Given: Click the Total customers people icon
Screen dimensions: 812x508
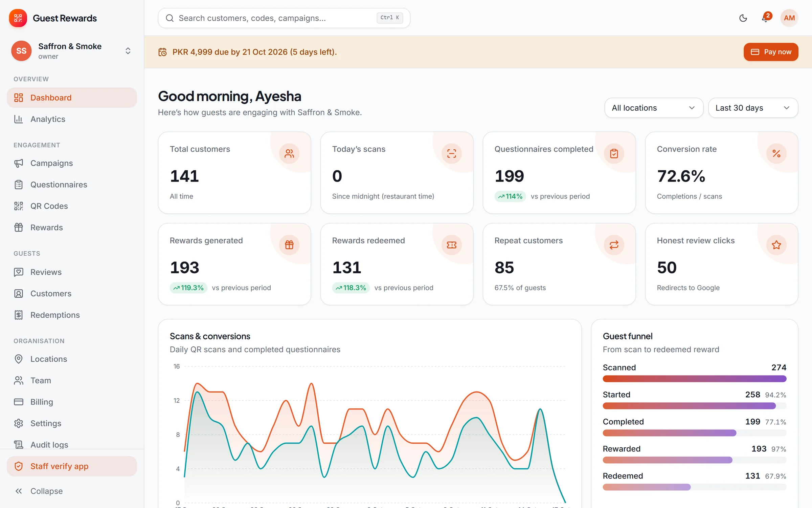Looking at the screenshot, I should tap(289, 154).
